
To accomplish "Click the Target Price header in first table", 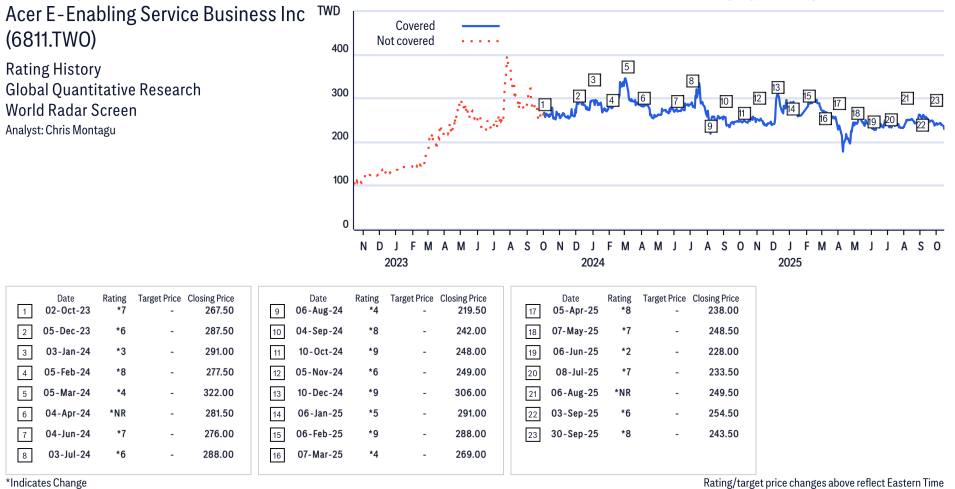I will click(x=159, y=298).
